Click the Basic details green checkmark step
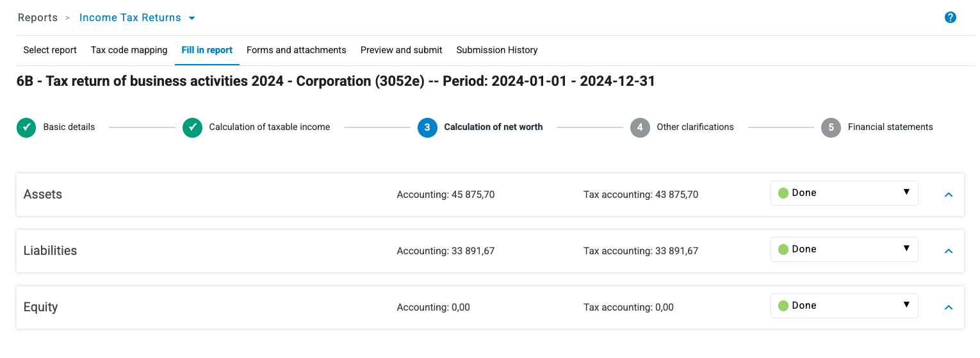This screenshot has width=980, height=358. [x=26, y=127]
